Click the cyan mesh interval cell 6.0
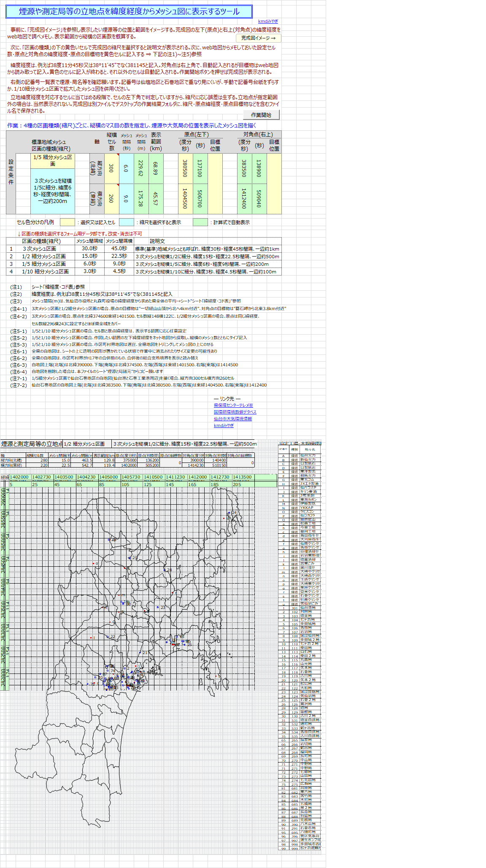Viewport: 486px width, 868px height. (x=126, y=168)
